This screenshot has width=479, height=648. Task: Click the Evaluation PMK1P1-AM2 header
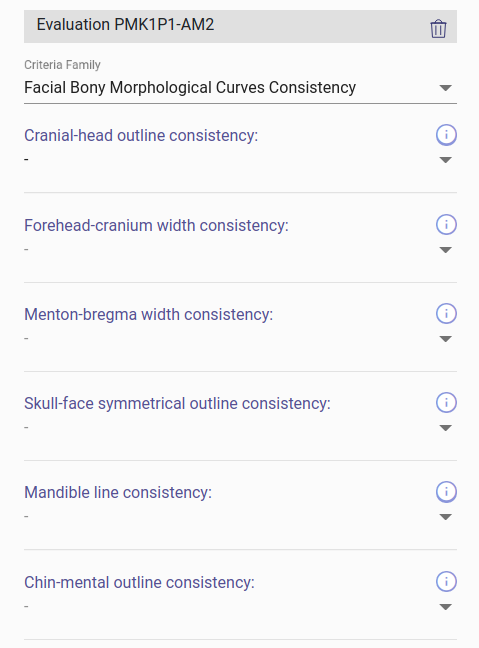(240, 26)
